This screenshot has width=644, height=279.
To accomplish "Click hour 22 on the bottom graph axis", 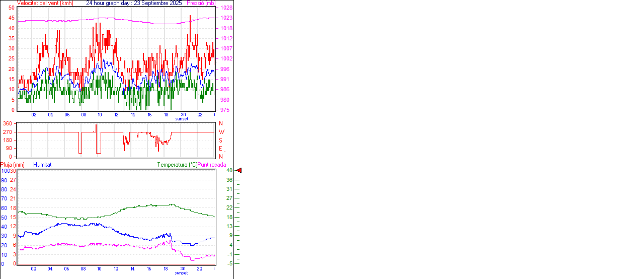I will point(200,269).
